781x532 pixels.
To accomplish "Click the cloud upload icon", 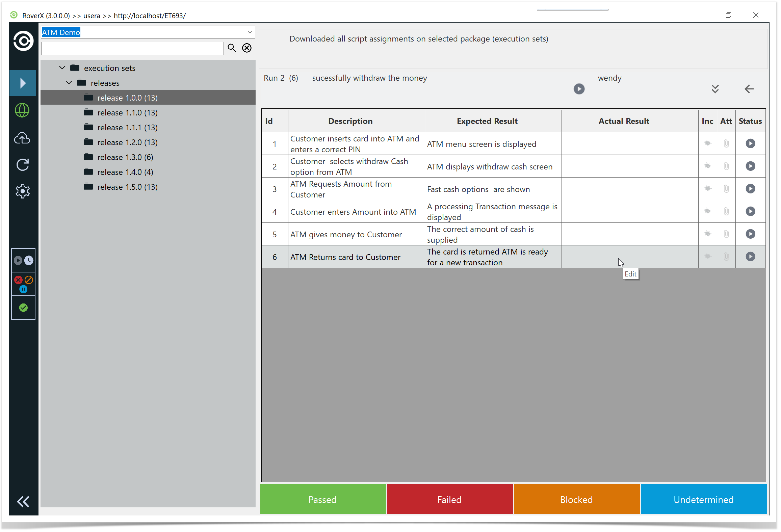I will (x=22, y=138).
